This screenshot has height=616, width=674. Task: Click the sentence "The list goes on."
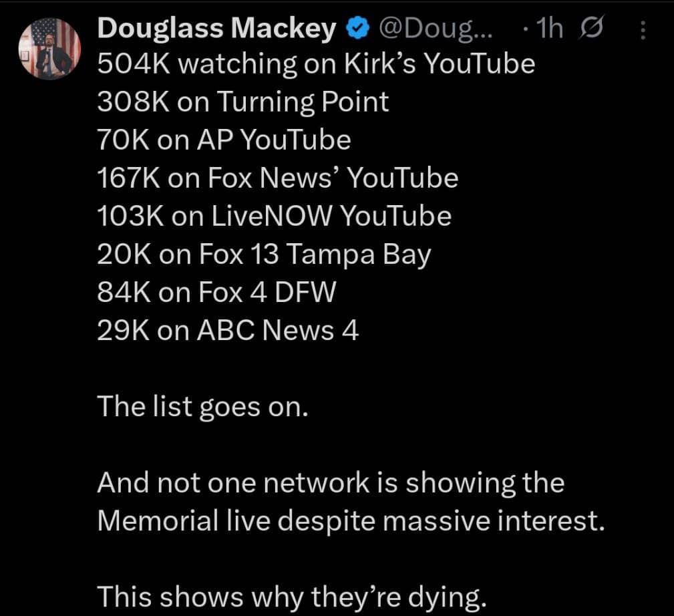point(203,406)
